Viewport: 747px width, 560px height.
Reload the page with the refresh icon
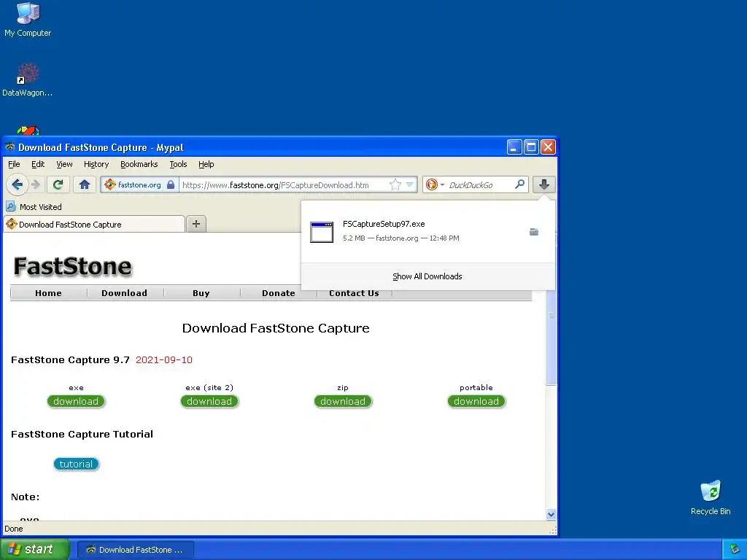pos(58,184)
